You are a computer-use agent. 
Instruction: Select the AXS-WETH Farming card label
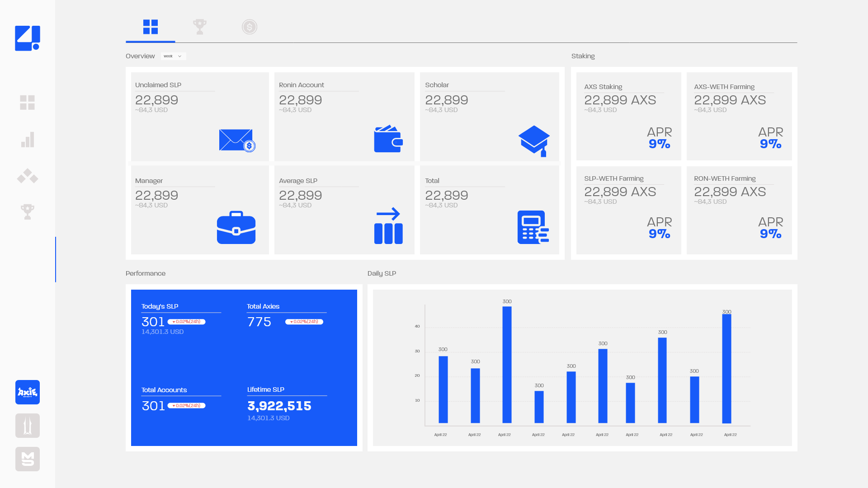[x=724, y=87]
